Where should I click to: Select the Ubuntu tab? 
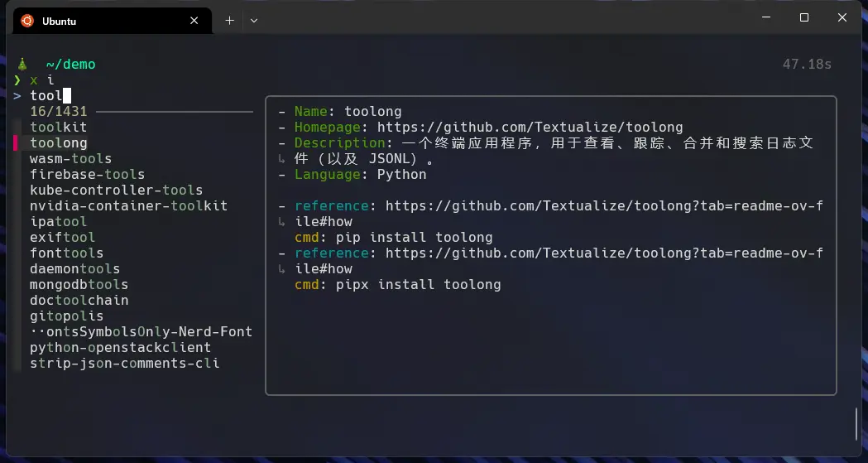pos(113,21)
